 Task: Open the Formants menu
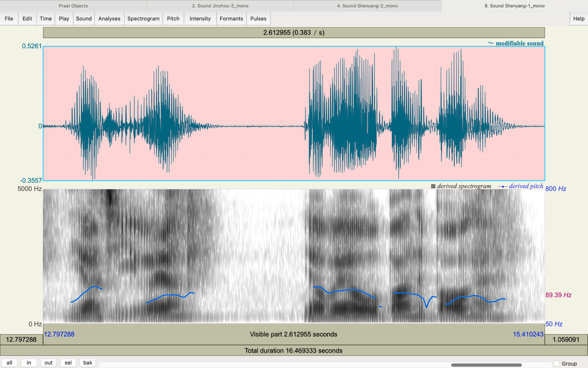click(231, 19)
